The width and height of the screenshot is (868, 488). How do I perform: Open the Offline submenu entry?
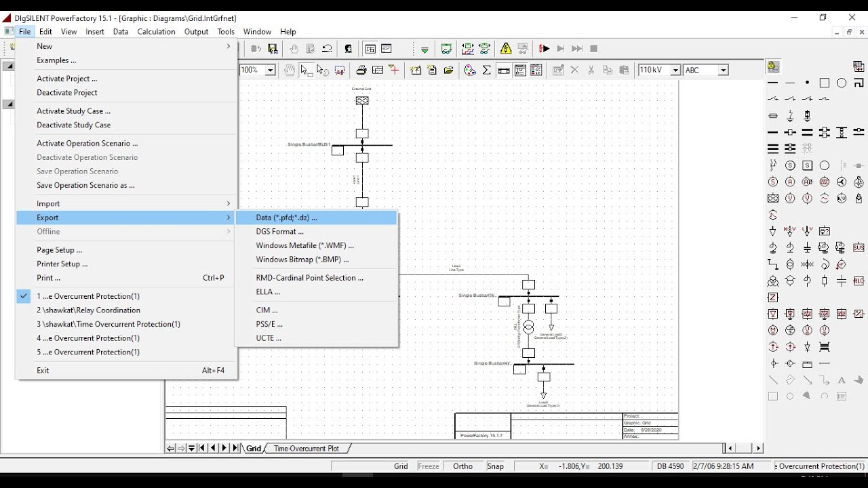(x=127, y=231)
